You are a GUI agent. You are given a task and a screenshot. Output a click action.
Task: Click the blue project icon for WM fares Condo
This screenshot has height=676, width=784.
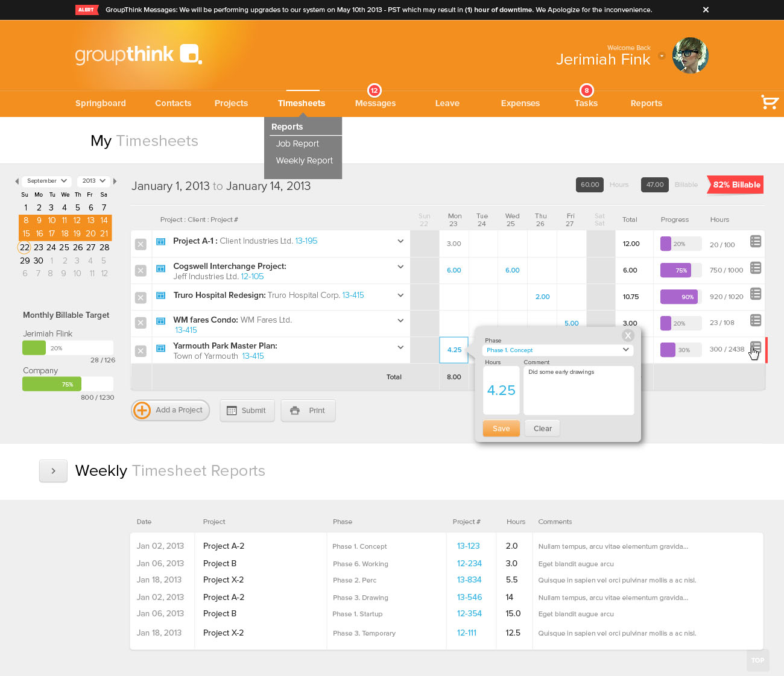click(x=161, y=321)
